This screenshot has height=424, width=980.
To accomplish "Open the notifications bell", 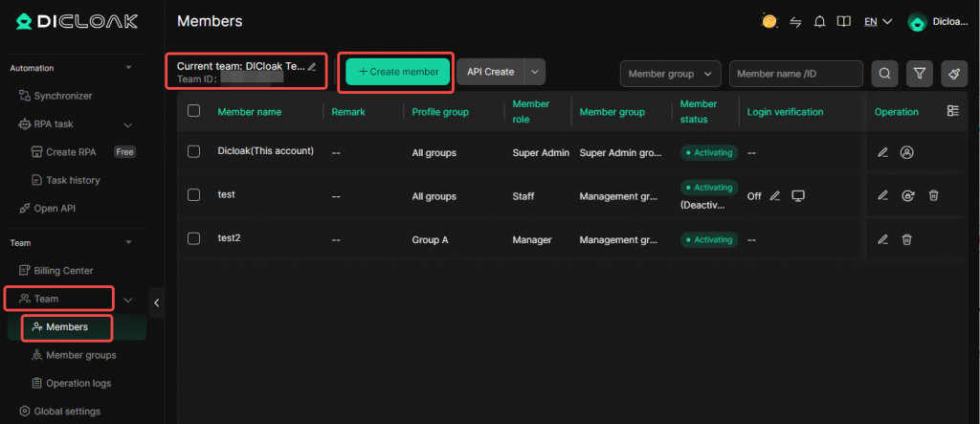I will [x=819, y=22].
